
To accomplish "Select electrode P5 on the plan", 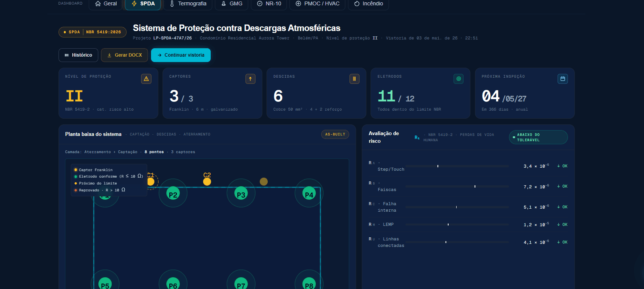I will [105, 284].
